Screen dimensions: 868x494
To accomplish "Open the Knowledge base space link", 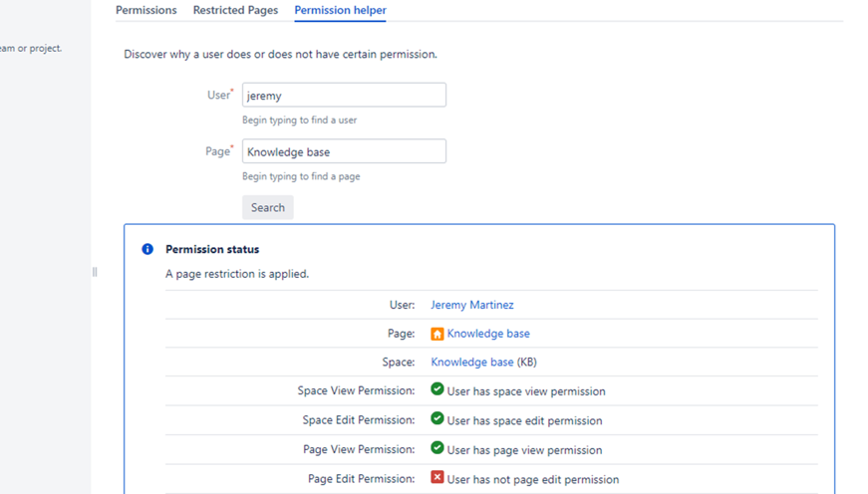I will pyautogui.click(x=471, y=362).
